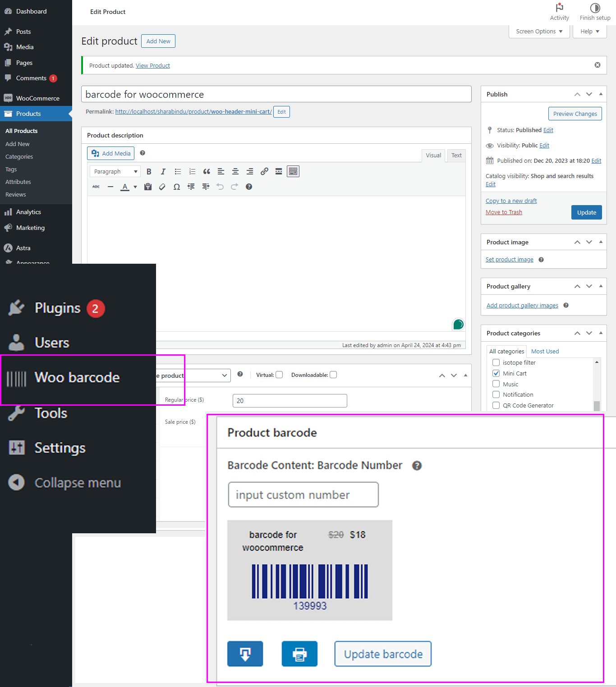Open editor keyboard shortcuts help

click(249, 187)
